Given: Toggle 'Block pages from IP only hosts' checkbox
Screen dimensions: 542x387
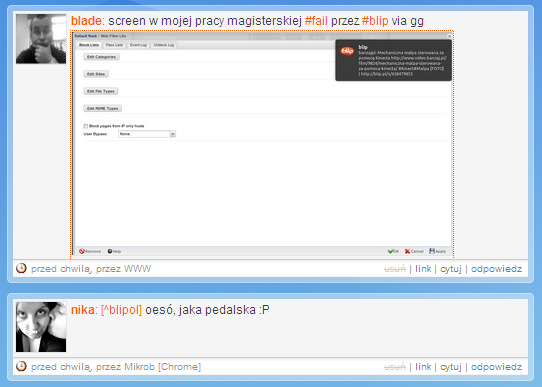Looking at the screenshot, I should (85, 126).
